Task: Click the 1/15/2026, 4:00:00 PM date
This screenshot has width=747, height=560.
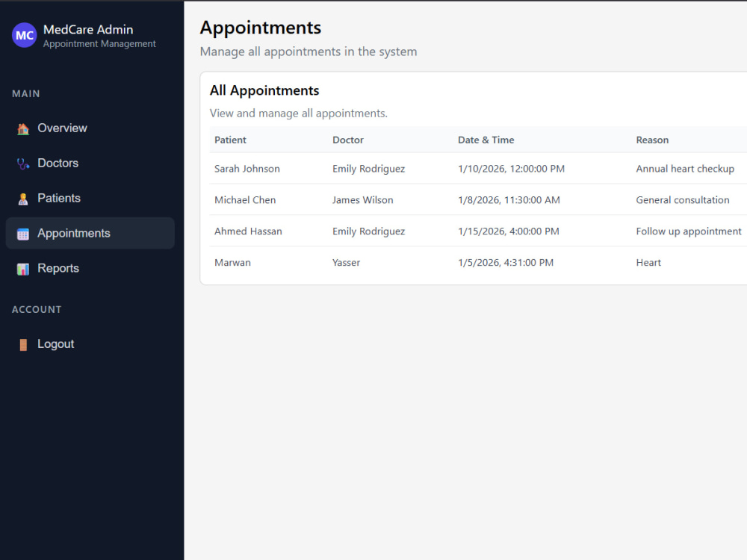Action: tap(508, 231)
